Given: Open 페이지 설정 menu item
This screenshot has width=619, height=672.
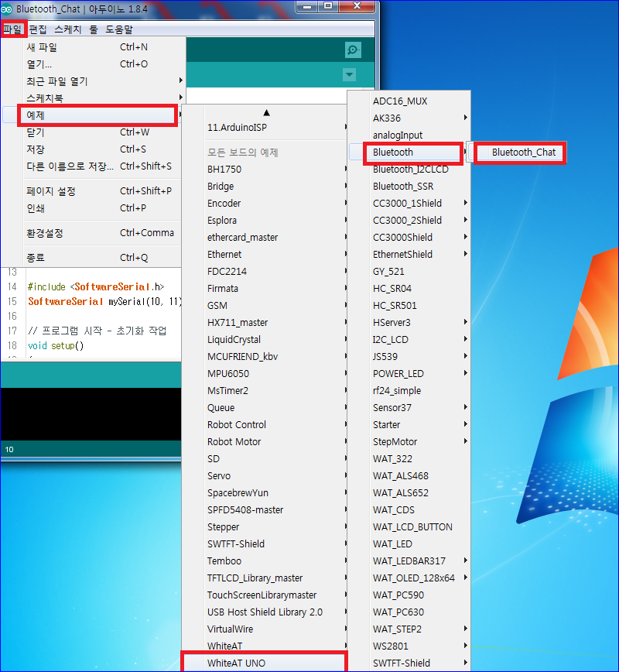Looking at the screenshot, I should [x=93, y=191].
